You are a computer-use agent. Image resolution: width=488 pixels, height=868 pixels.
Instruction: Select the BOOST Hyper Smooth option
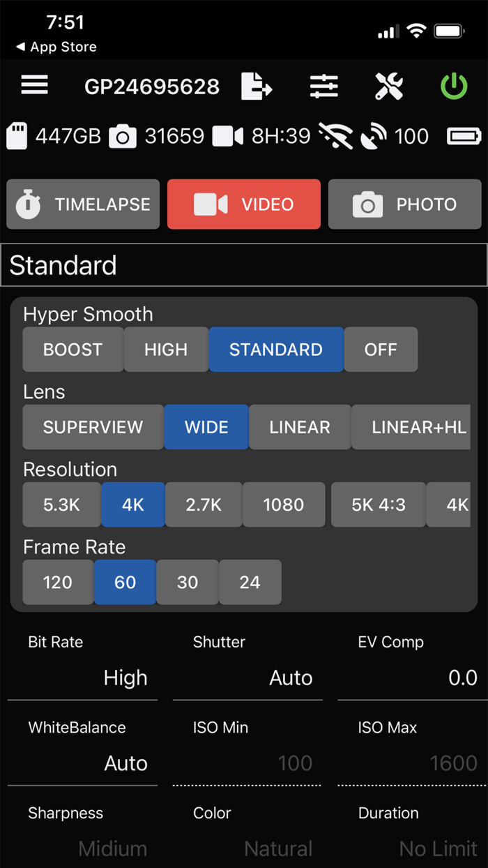point(73,350)
